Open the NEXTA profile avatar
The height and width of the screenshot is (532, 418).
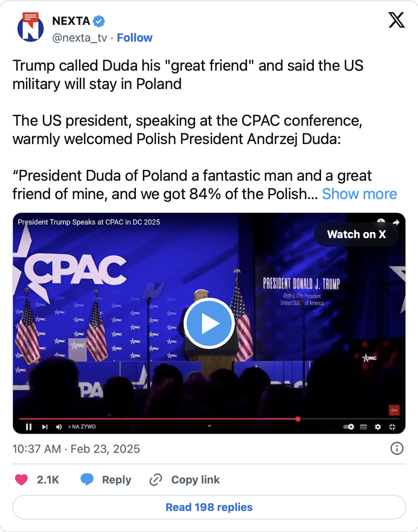coord(31,28)
